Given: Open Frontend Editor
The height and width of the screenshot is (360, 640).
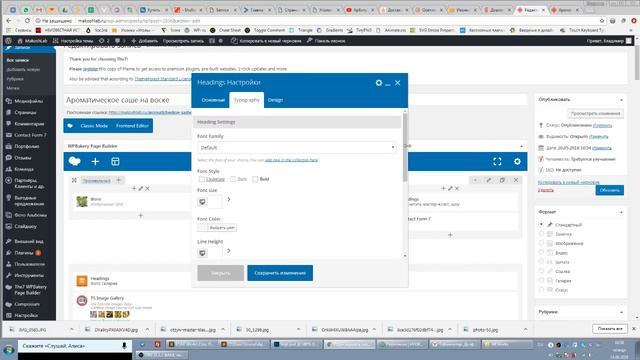Looking at the screenshot, I should tap(132, 126).
